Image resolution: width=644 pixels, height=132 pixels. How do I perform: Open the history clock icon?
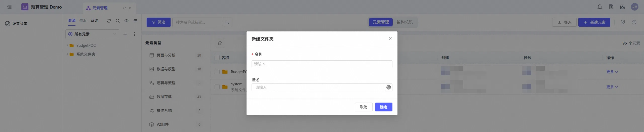pyautogui.click(x=634, y=22)
